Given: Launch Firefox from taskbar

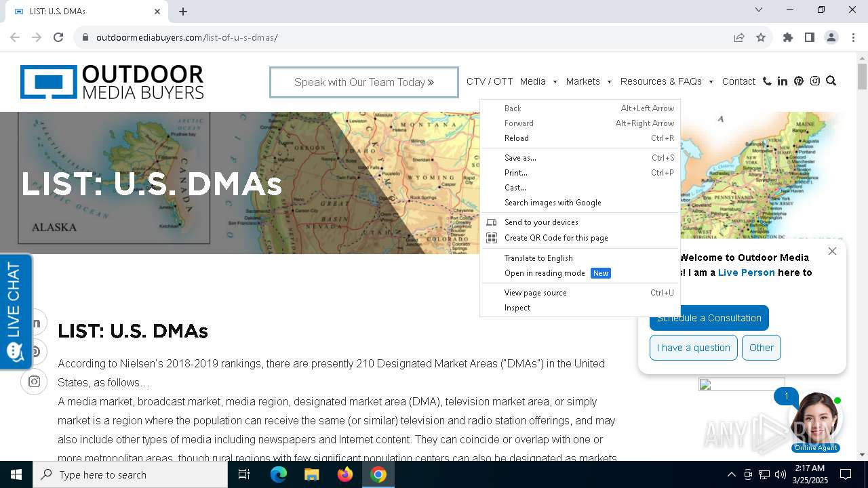Looking at the screenshot, I should (345, 474).
